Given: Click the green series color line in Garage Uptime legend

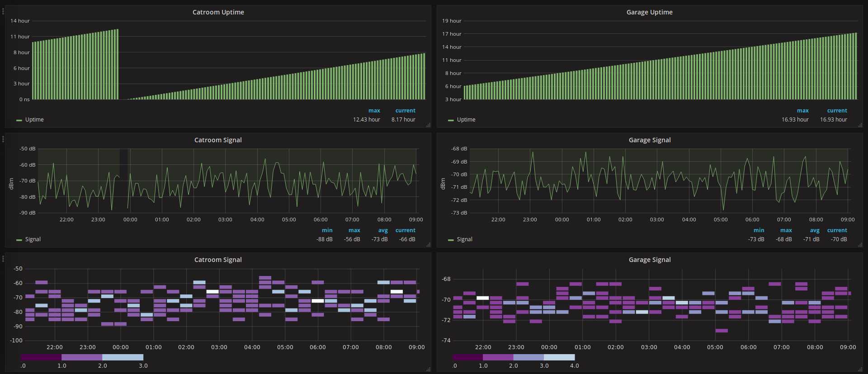Looking at the screenshot, I should (x=451, y=120).
